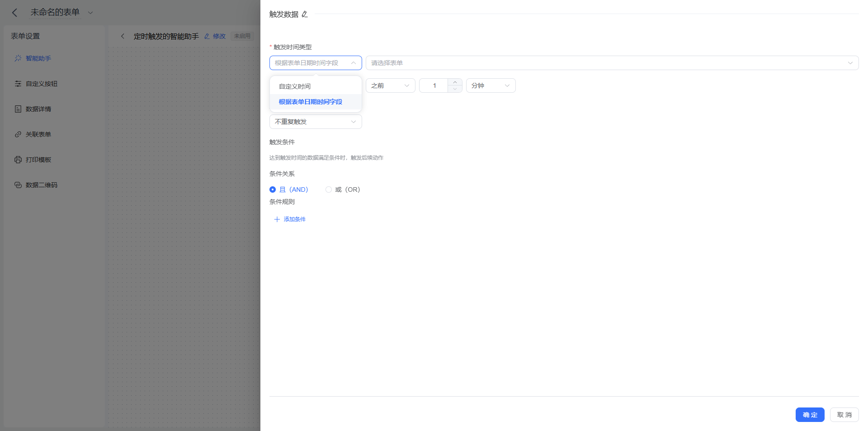The height and width of the screenshot is (431, 868).
Task: Click the 添加条件 link
Action: pos(290,219)
